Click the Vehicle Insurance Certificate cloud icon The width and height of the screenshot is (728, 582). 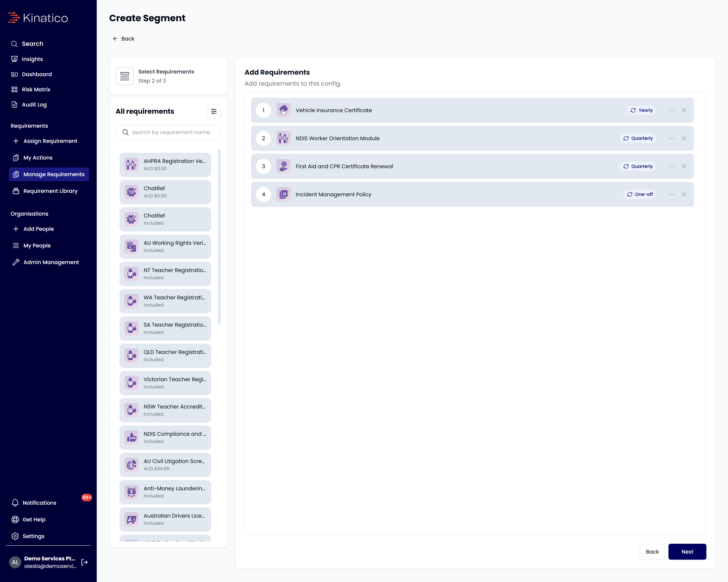click(283, 110)
